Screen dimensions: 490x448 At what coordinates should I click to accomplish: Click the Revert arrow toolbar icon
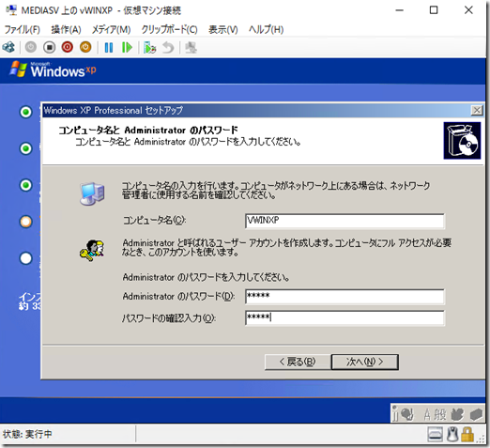[x=168, y=48]
